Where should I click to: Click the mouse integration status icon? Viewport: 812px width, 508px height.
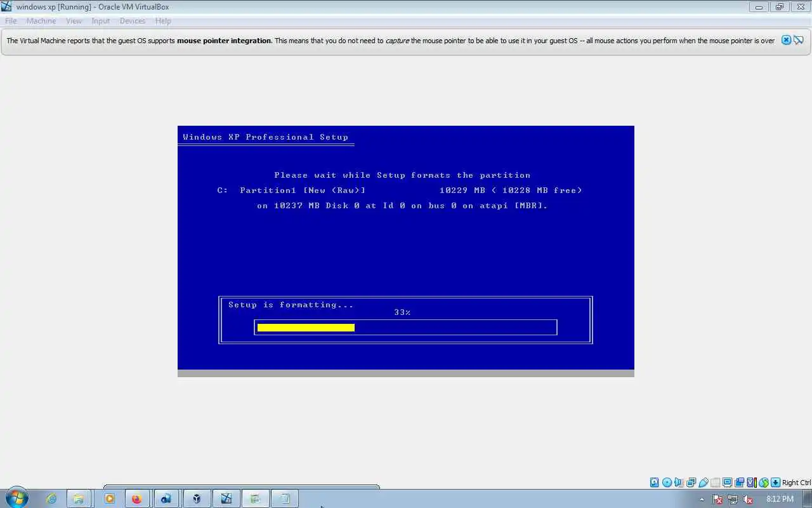(x=764, y=483)
